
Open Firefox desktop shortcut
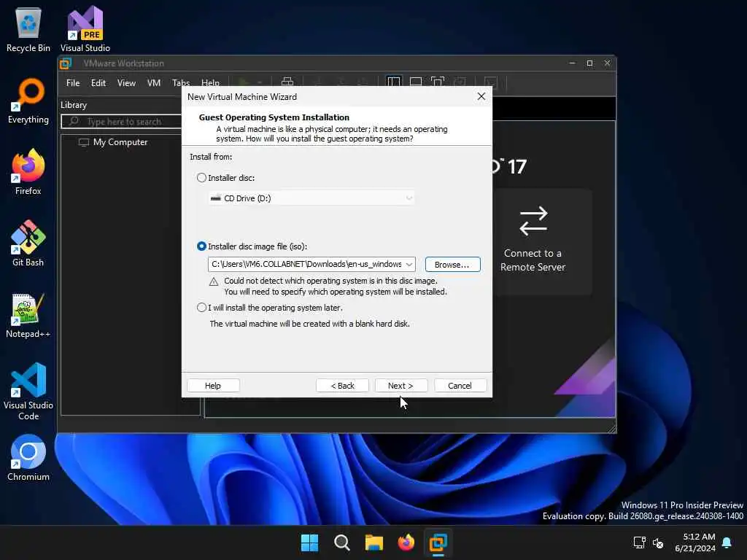pos(28,172)
